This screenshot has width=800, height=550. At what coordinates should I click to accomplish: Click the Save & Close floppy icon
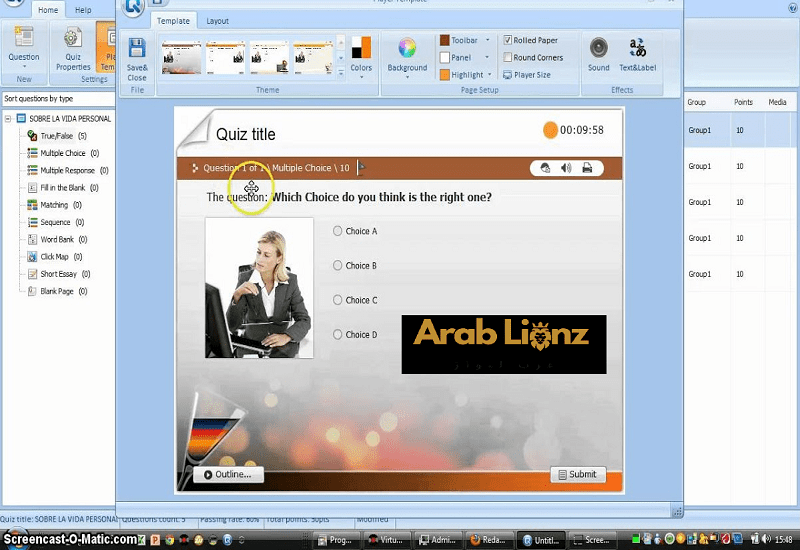pyautogui.click(x=137, y=48)
